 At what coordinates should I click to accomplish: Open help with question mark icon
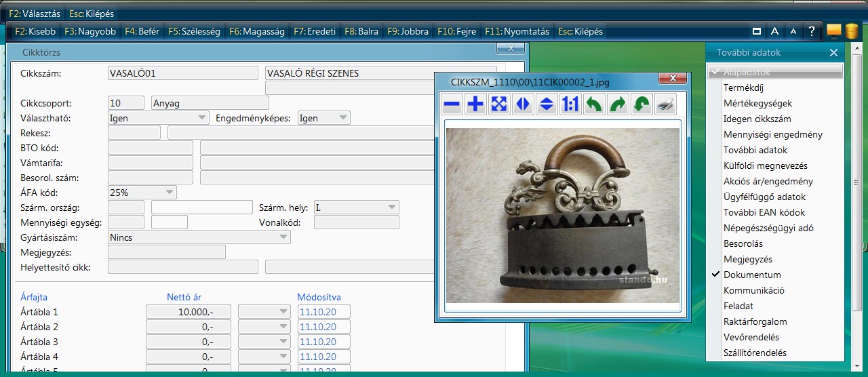pos(811,31)
